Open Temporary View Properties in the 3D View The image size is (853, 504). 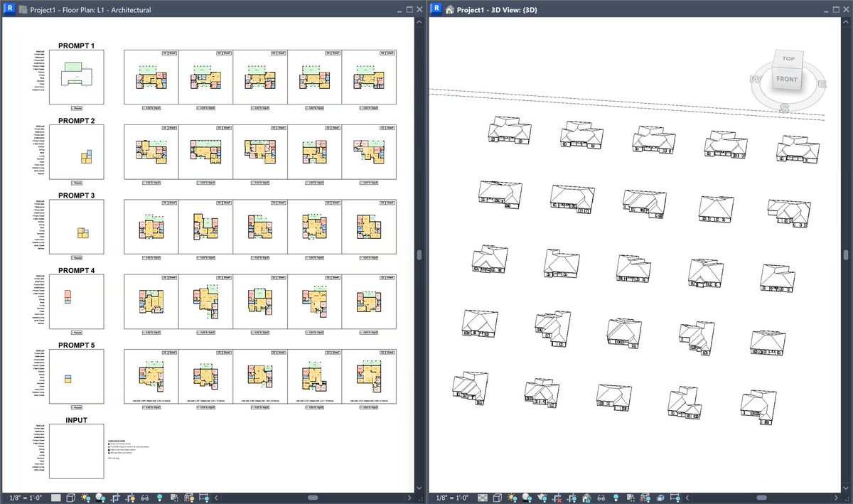tap(631, 498)
